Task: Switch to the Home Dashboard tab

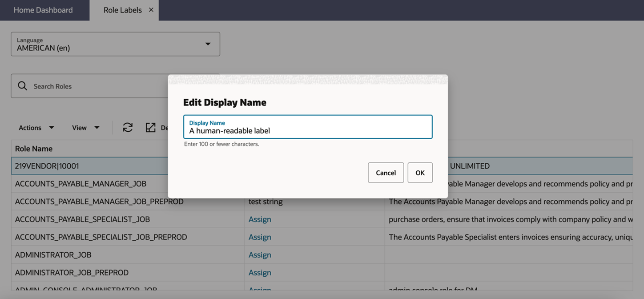Action: [43, 10]
